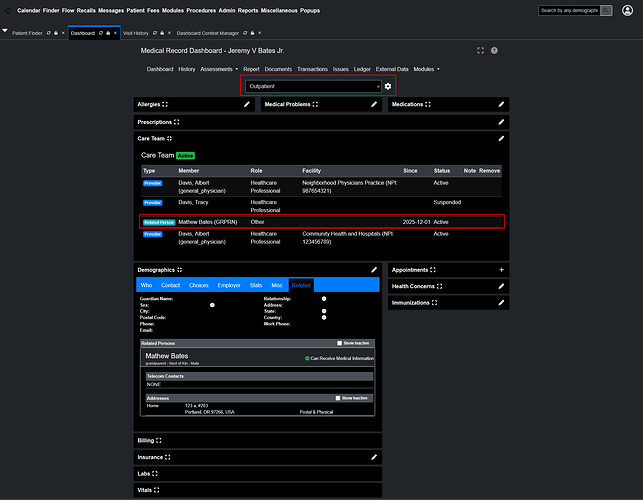Viewport: 643px width, 500px height.
Task: Expand the Vitals section
Action: [148, 490]
